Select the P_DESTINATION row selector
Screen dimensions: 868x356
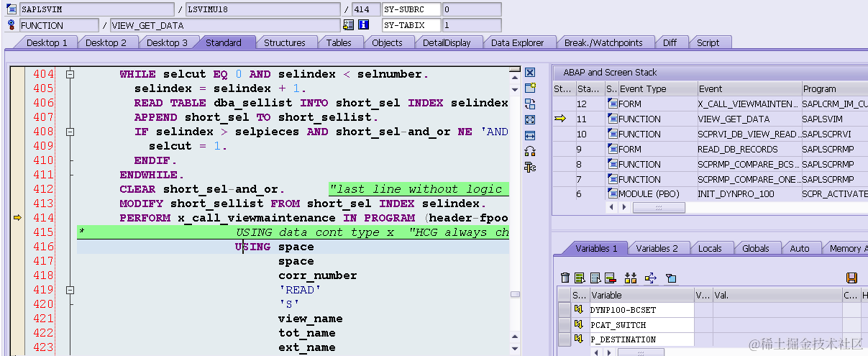[565, 339]
